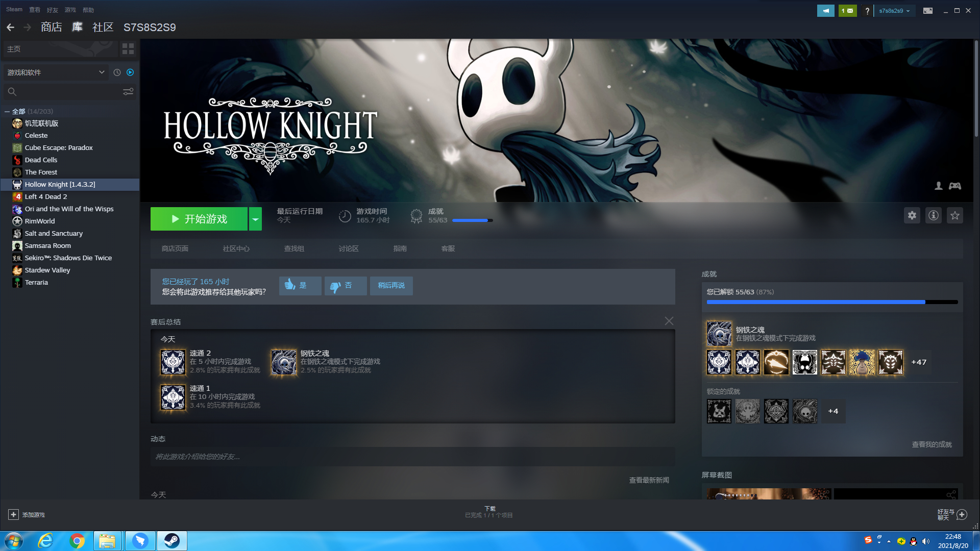
Task: Open game settings gear icon
Action: tap(912, 215)
